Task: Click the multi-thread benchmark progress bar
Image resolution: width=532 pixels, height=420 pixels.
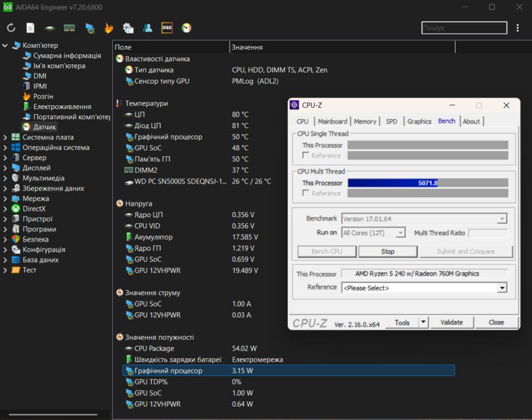Action: (x=428, y=183)
